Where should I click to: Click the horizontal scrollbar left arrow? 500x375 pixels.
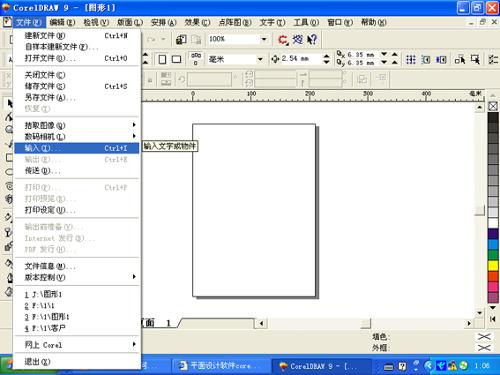click(261, 323)
